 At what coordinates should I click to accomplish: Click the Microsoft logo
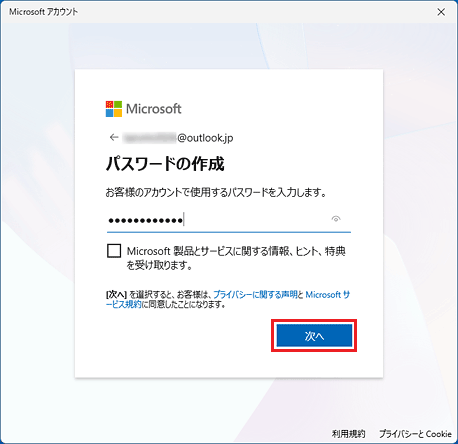coord(144,109)
